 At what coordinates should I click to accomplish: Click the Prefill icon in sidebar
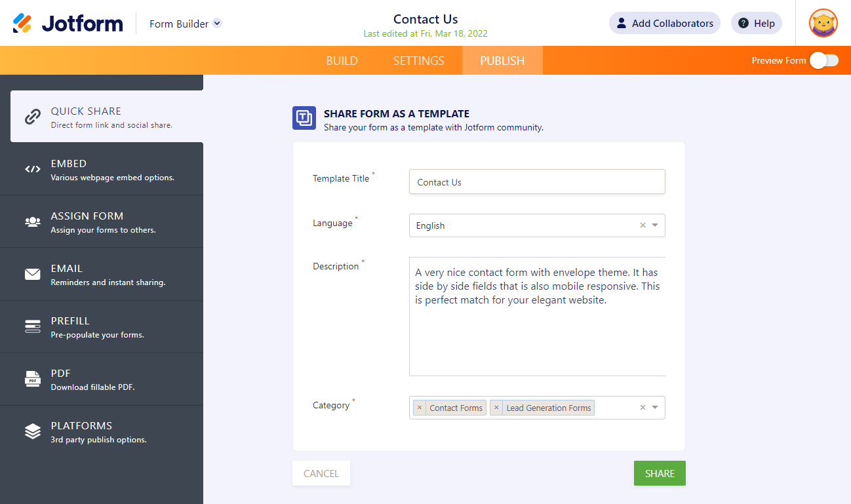(x=33, y=326)
